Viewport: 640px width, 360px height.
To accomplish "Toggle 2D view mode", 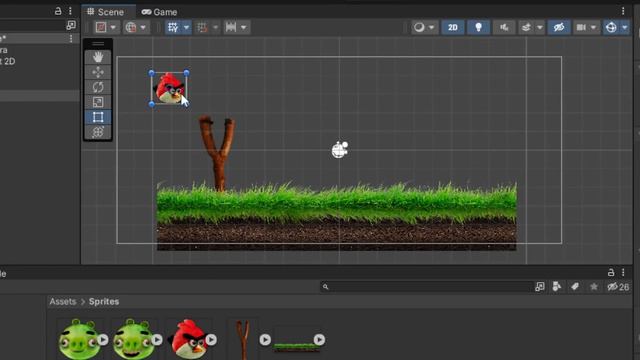I will (x=453, y=27).
